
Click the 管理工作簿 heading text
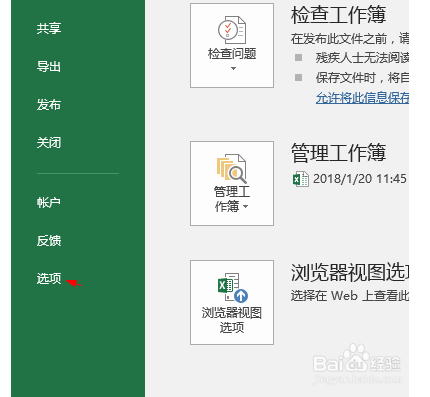[x=338, y=153]
